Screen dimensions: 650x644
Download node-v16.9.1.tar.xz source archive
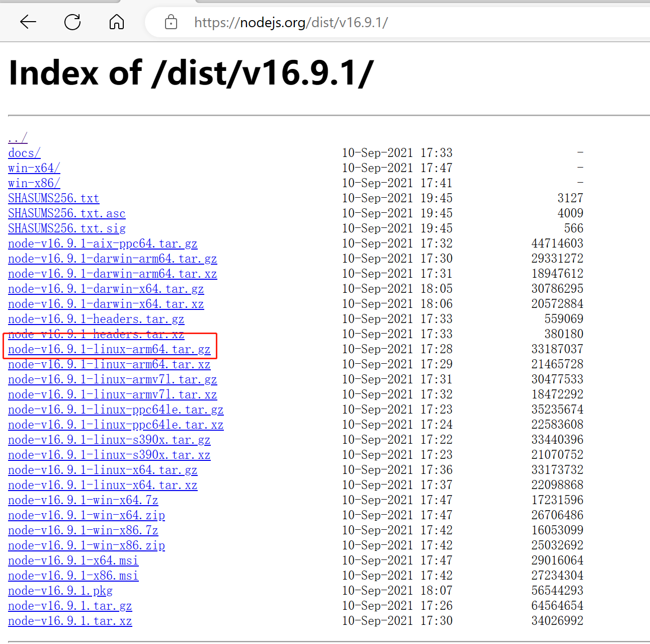[70, 621]
